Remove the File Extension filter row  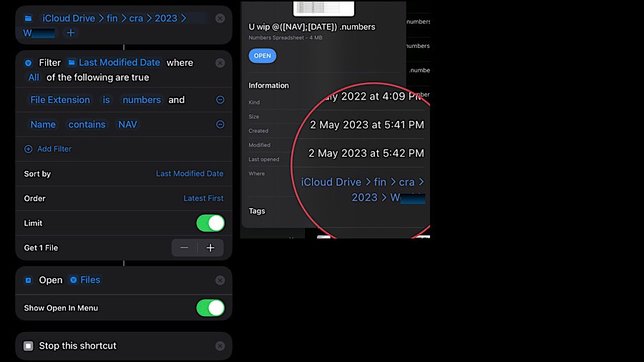pos(220,99)
